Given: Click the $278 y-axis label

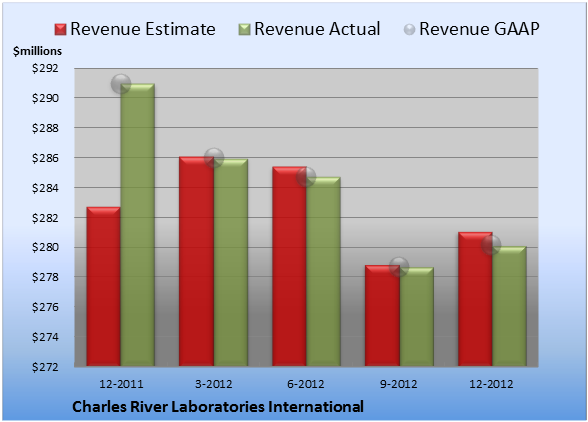Looking at the screenshot, I should click(45, 277).
